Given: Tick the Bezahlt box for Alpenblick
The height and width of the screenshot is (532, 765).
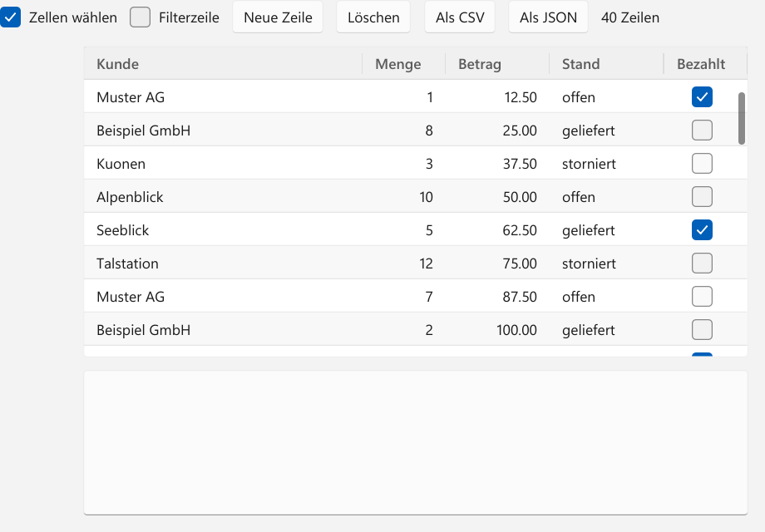Looking at the screenshot, I should (702, 196).
